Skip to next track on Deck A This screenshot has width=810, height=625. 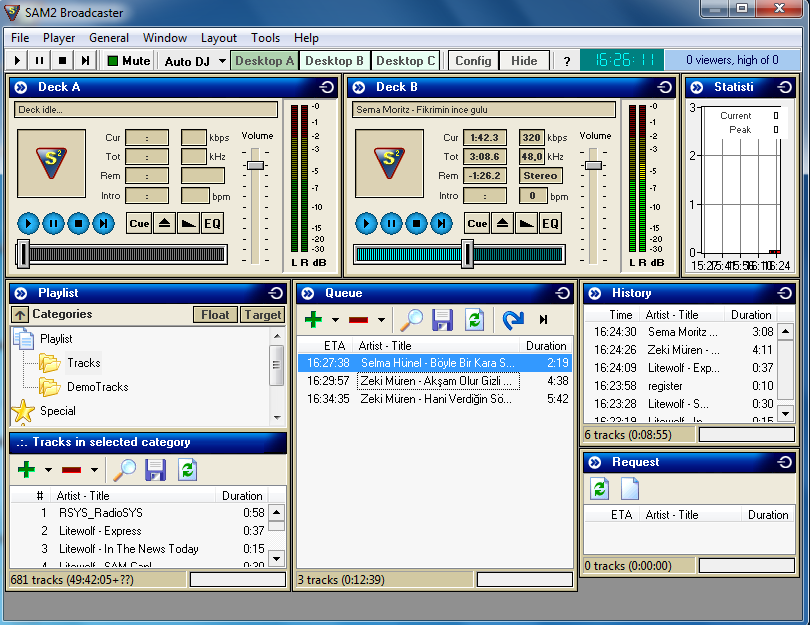tap(103, 224)
